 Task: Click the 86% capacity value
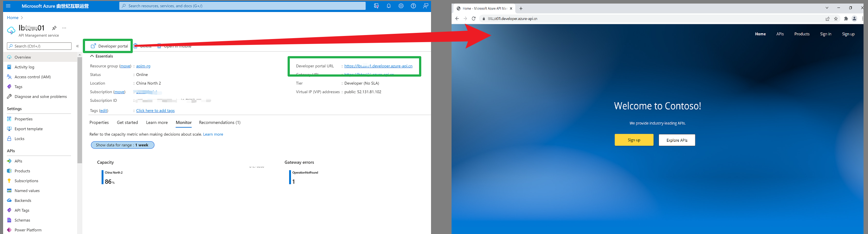[110, 182]
